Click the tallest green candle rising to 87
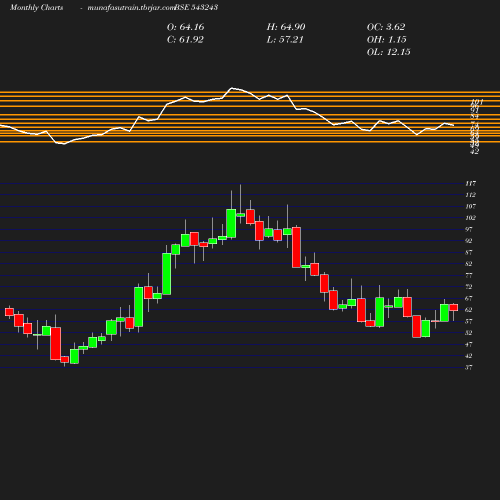This screenshot has height=500, width=500. pos(167,274)
